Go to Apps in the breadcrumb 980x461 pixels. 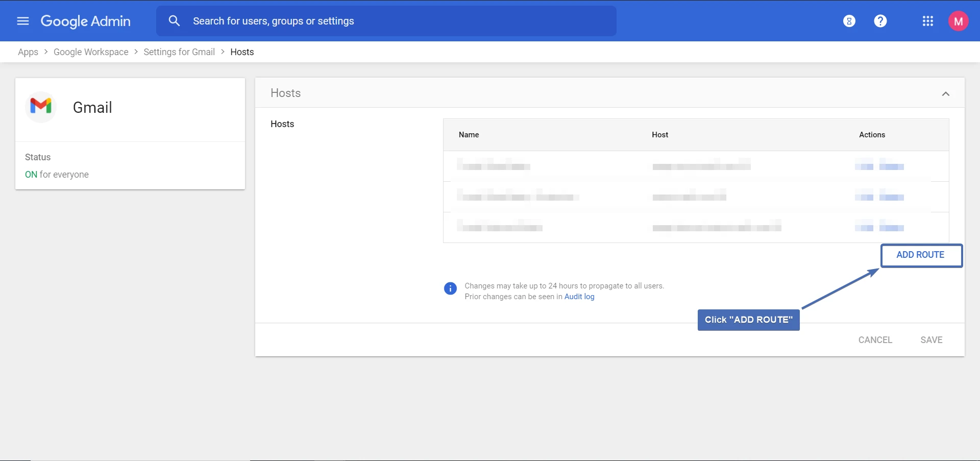(x=28, y=52)
